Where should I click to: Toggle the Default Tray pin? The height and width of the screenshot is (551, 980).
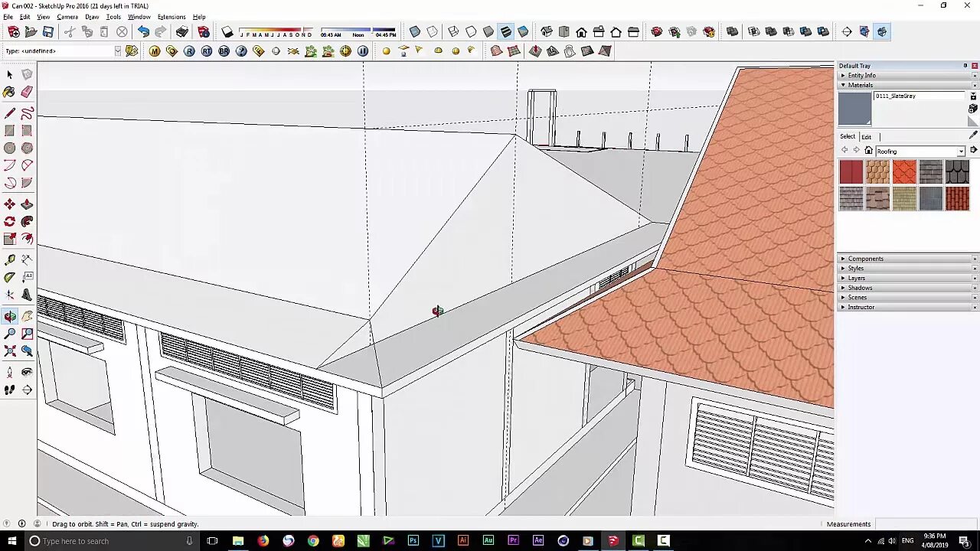pos(965,66)
